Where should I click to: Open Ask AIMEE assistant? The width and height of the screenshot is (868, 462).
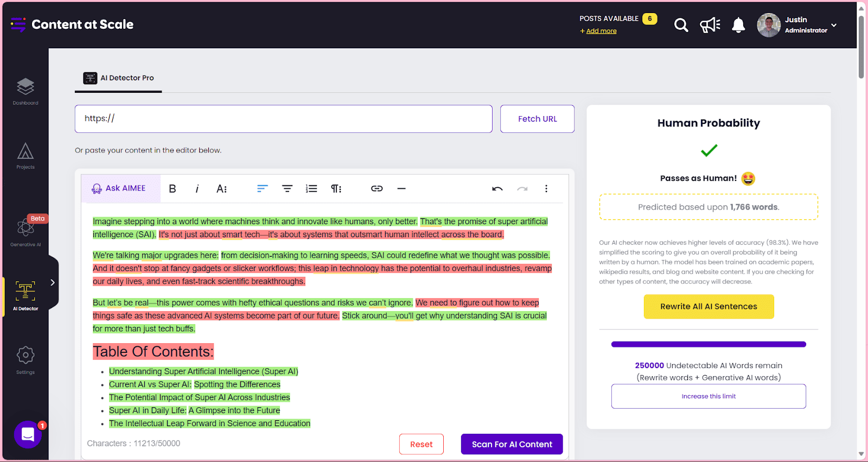[119, 188]
